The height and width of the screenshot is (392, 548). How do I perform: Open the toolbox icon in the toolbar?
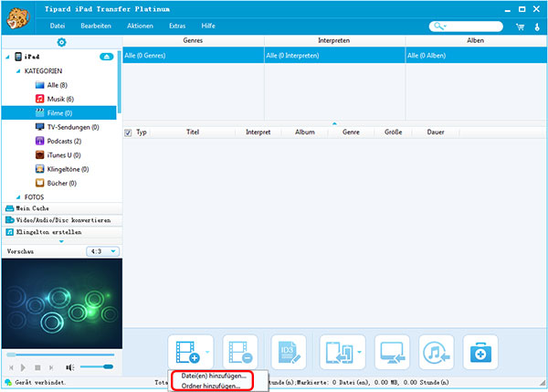(480, 352)
